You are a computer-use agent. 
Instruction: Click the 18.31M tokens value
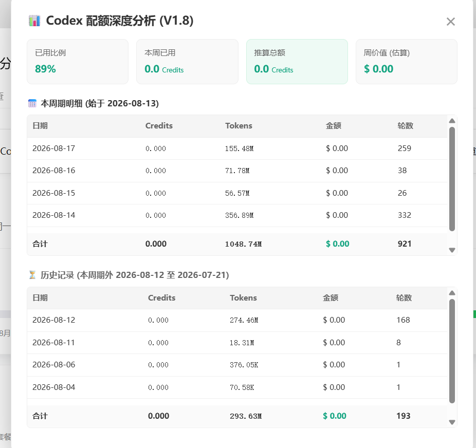(242, 343)
